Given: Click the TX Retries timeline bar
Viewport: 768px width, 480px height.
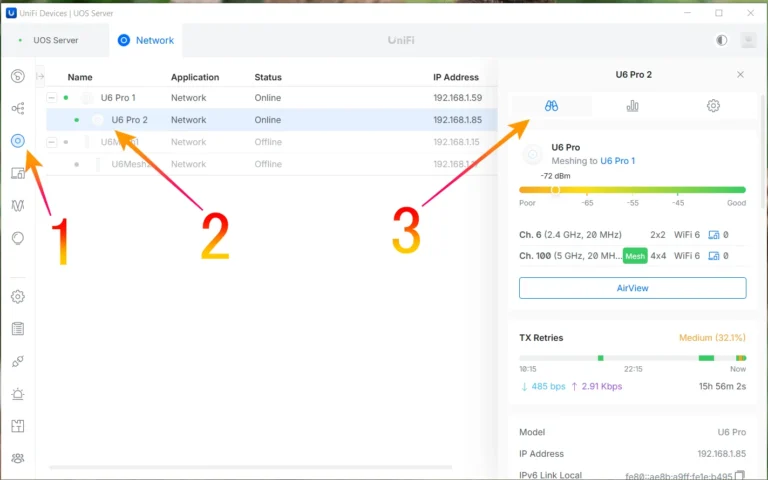Looking at the screenshot, I should tap(632, 358).
